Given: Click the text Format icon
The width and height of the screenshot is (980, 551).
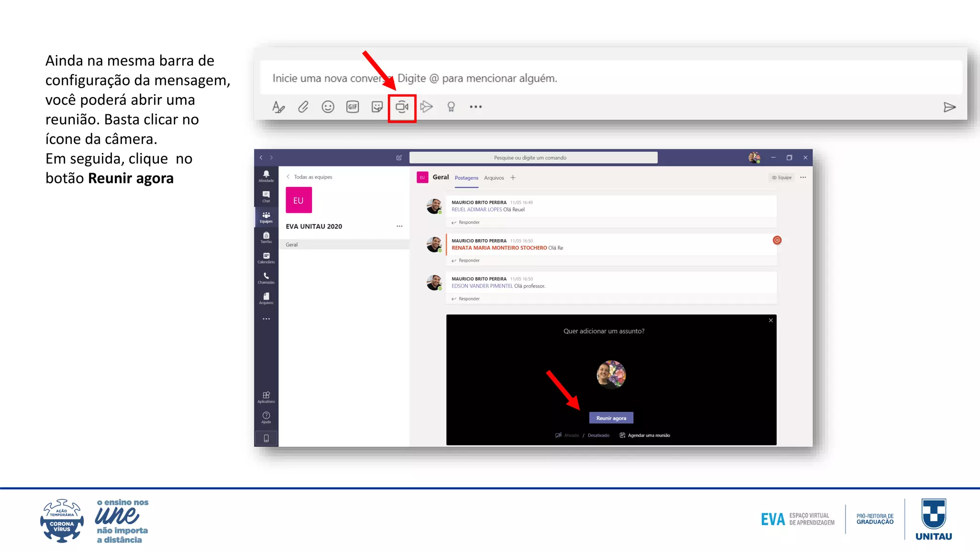Looking at the screenshot, I should 278,107.
